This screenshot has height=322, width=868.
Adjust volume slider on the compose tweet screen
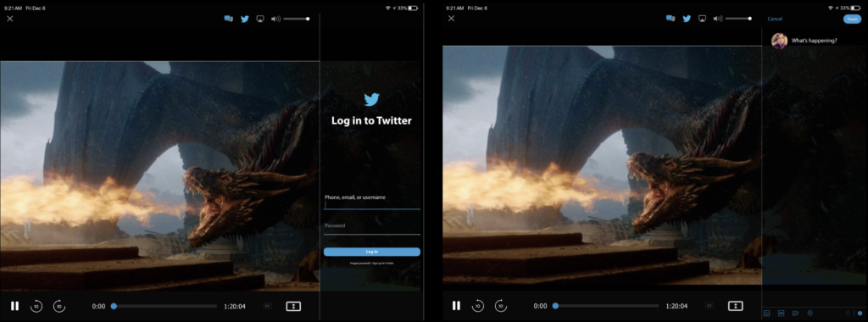(x=738, y=19)
